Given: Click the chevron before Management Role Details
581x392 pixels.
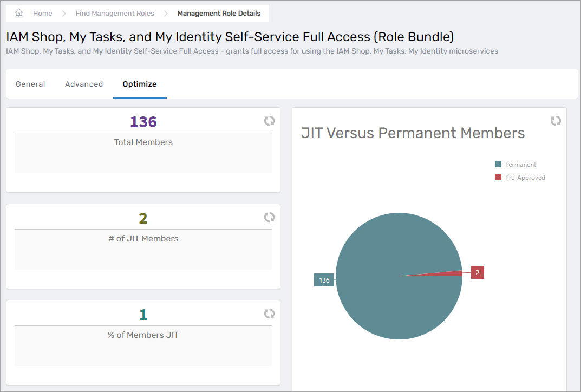Looking at the screenshot, I should pos(166,14).
